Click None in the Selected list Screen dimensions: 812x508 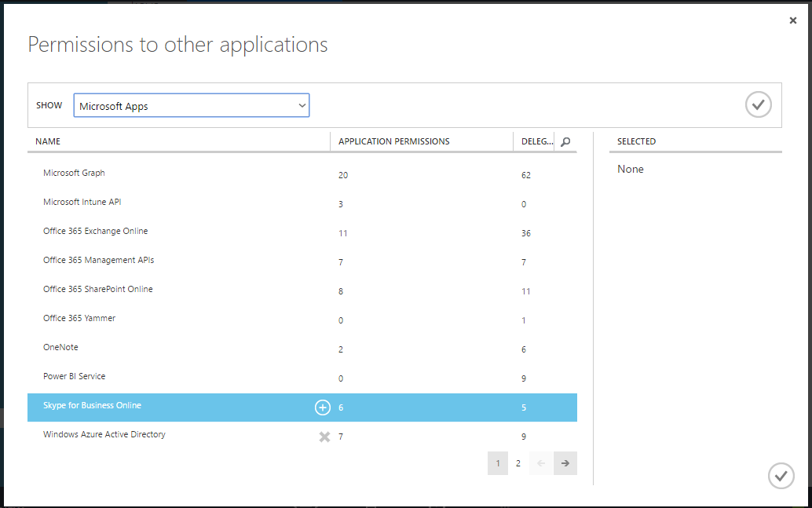coord(631,169)
